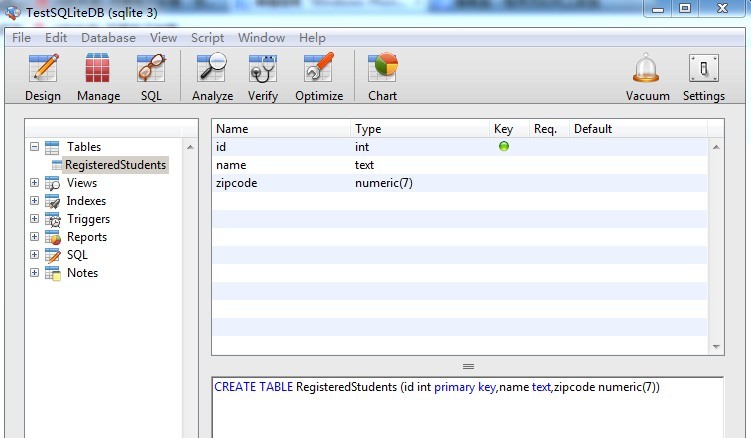Click the Req. column header
The image size is (751, 438).
click(549, 129)
